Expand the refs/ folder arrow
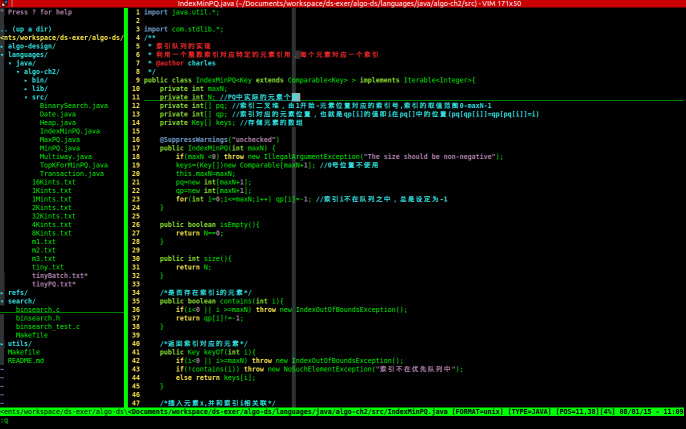Screen dimensions: 686x429 click(x=2, y=293)
